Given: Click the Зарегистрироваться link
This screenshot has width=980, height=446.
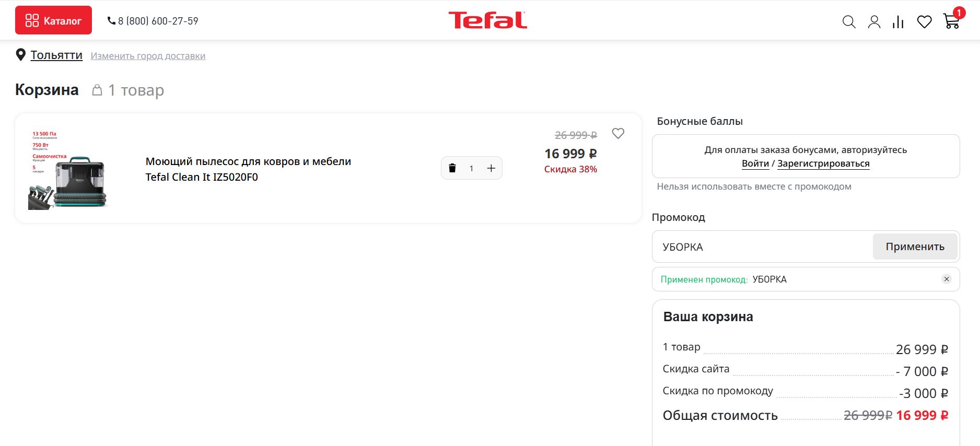Looking at the screenshot, I should 823,163.
